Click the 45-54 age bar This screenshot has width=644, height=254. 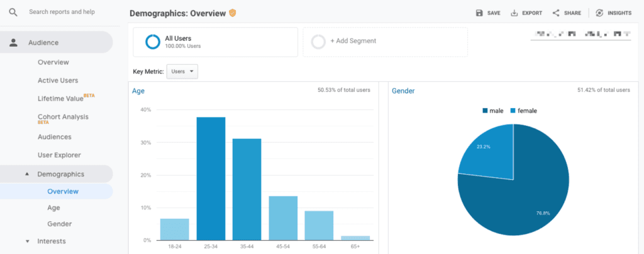(283, 218)
